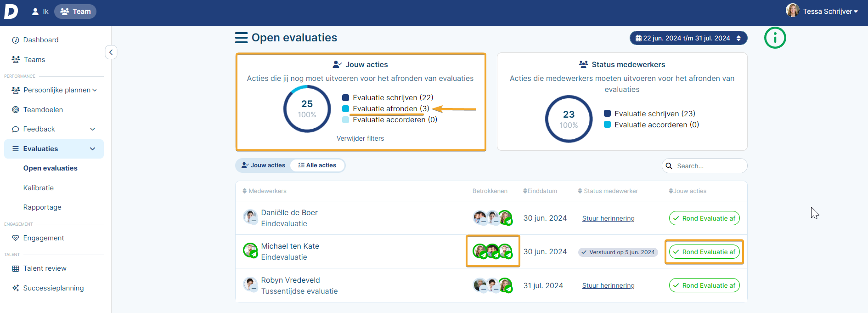Open the date range picker
868x313 pixels.
tap(688, 38)
